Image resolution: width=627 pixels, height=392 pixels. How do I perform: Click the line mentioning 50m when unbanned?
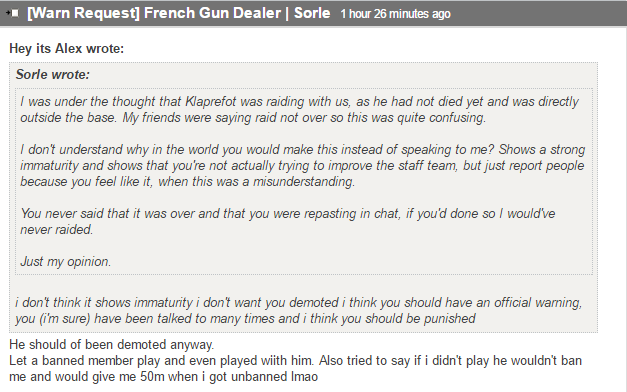click(164, 376)
